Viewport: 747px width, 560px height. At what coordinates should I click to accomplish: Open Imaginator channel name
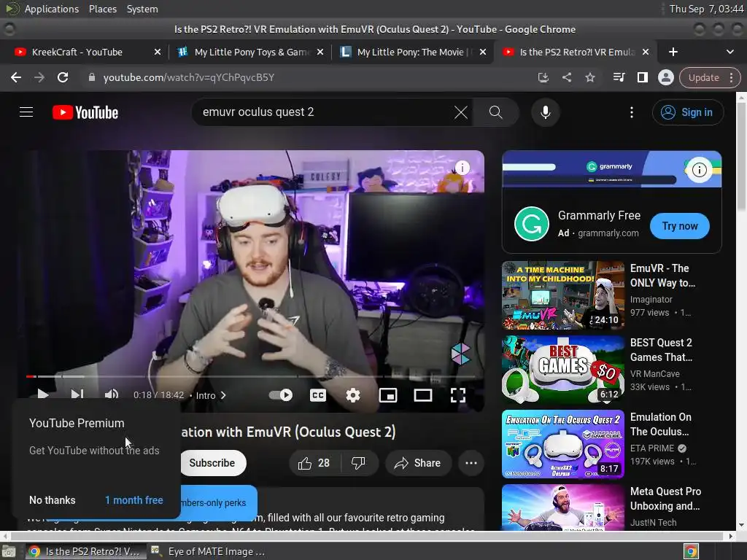[x=651, y=300]
